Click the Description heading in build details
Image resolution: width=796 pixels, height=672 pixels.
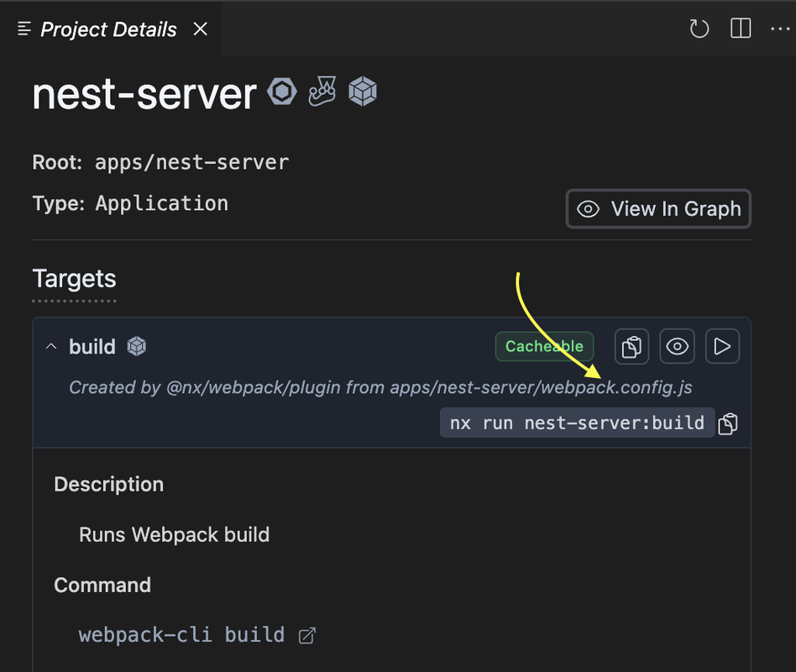pos(108,485)
